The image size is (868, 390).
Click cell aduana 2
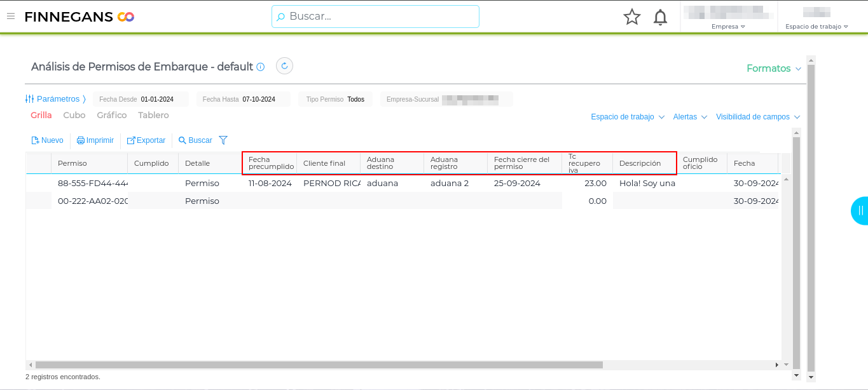tap(456, 183)
